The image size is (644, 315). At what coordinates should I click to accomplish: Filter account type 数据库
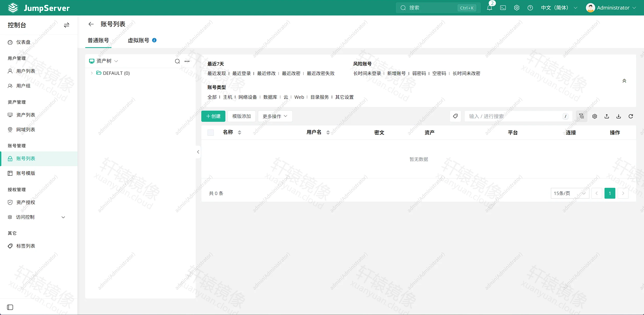270,97
